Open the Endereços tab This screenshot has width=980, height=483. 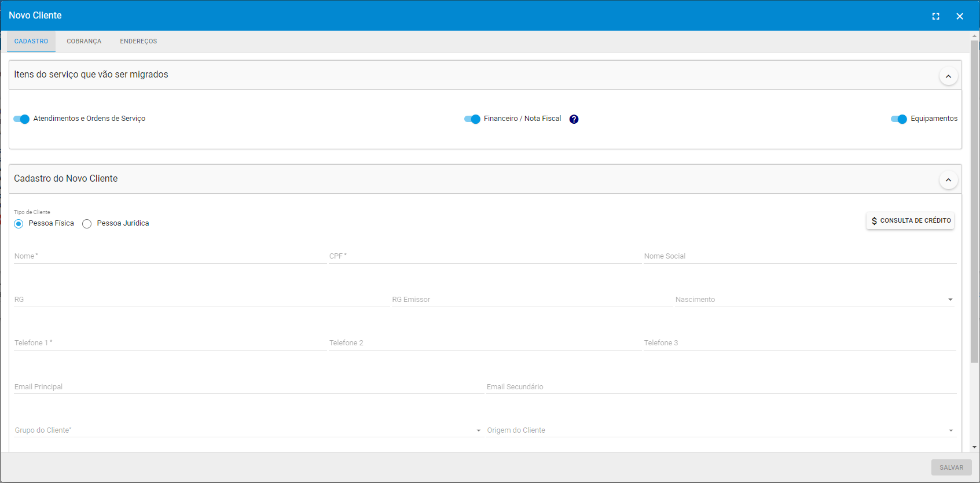(138, 42)
